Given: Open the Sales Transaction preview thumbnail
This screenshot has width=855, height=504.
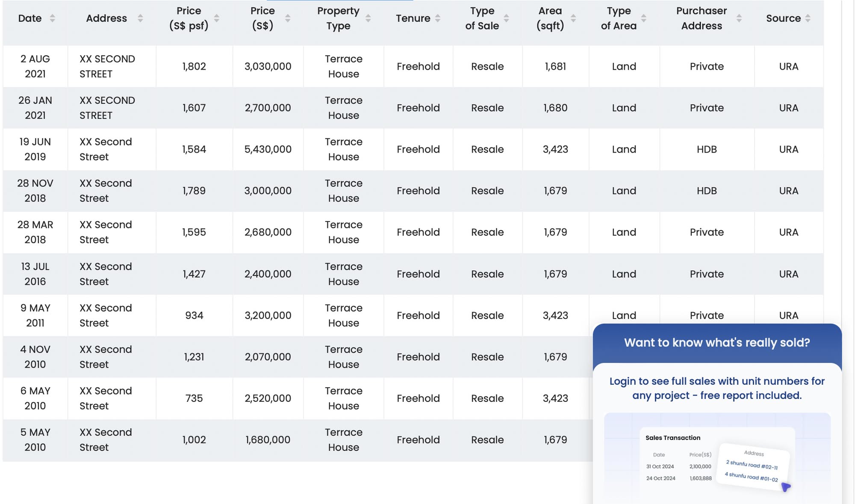Looking at the screenshot, I should [717, 458].
